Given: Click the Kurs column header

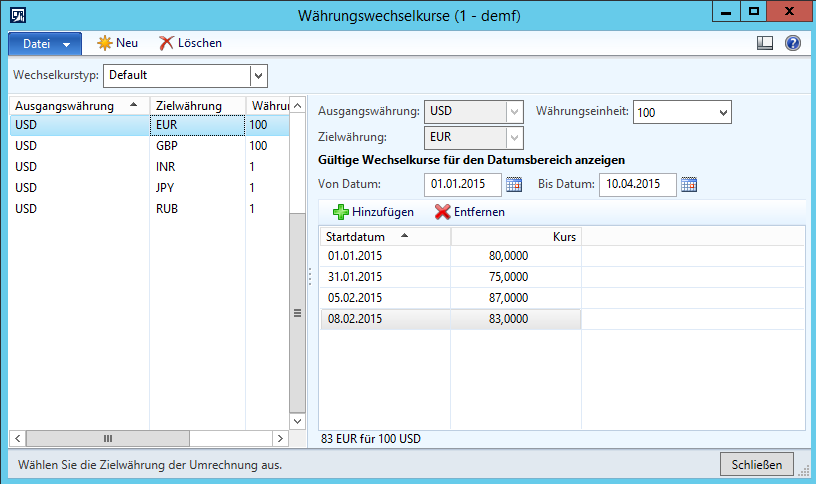Looking at the screenshot, I should [x=516, y=236].
